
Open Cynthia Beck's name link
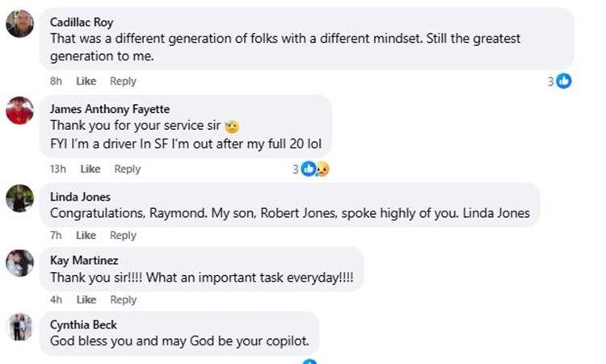click(83, 324)
